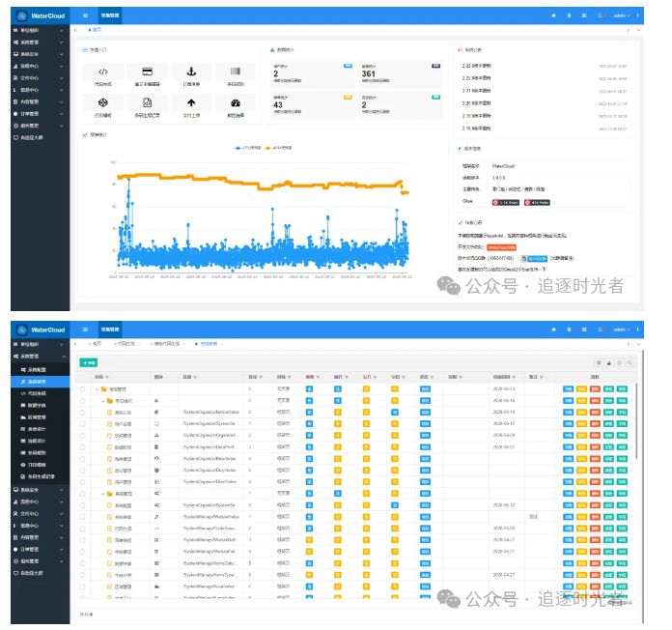Image resolution: width=672 pixels, height=630 pixels.
Task: Switch to the blue active tab in tab bar
Action: click(207, 344)
